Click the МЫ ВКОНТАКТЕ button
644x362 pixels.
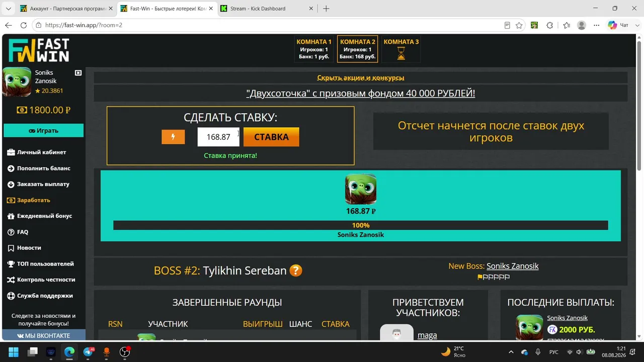pyautogui.click(x=44, y=335)
